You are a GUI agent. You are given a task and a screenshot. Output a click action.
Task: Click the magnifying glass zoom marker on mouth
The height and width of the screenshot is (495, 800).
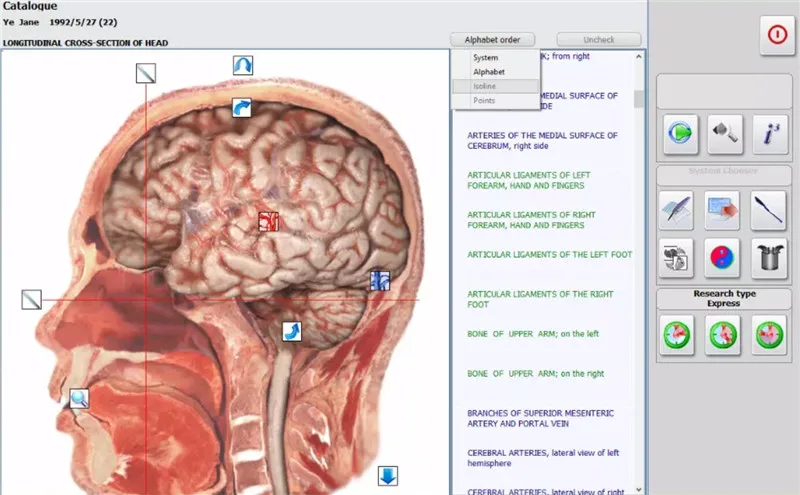(79, 399)
